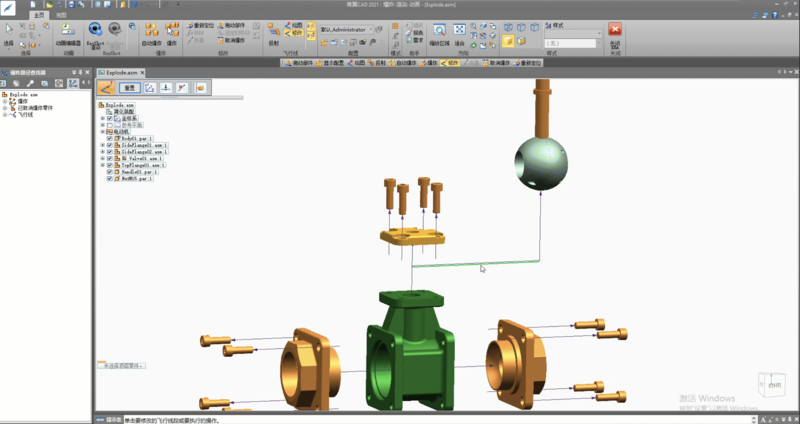Click Drag Component on the floating toolbar
Viewport: 800px width, 424px height.
tap(298, 63)
